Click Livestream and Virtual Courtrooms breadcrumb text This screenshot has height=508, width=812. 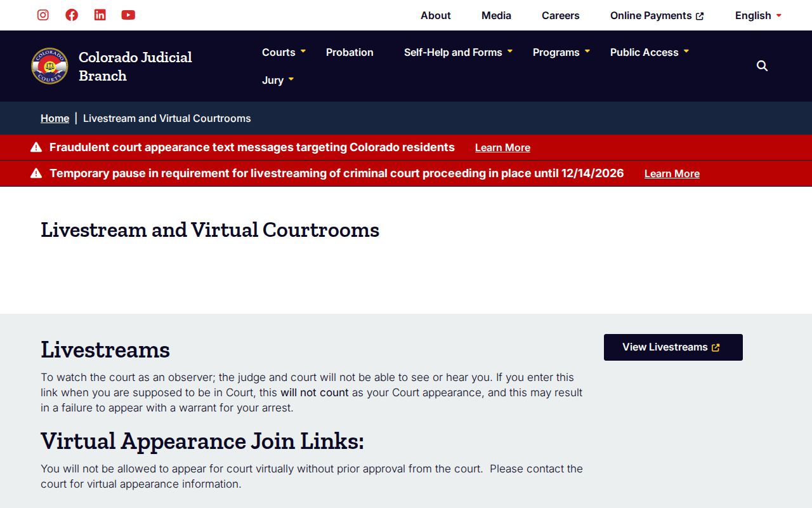[167, 118]
